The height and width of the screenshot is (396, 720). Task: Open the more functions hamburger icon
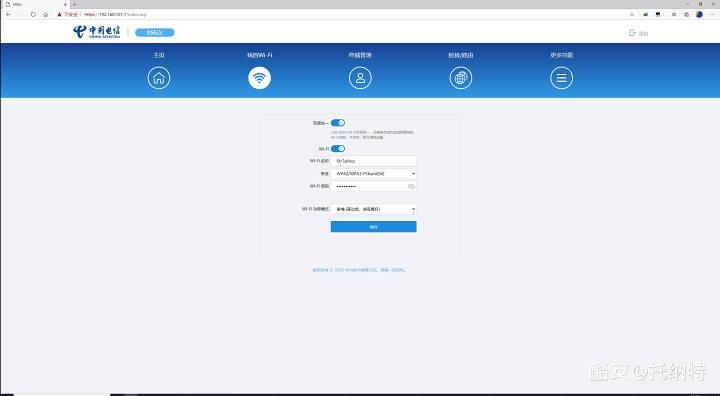562,78
